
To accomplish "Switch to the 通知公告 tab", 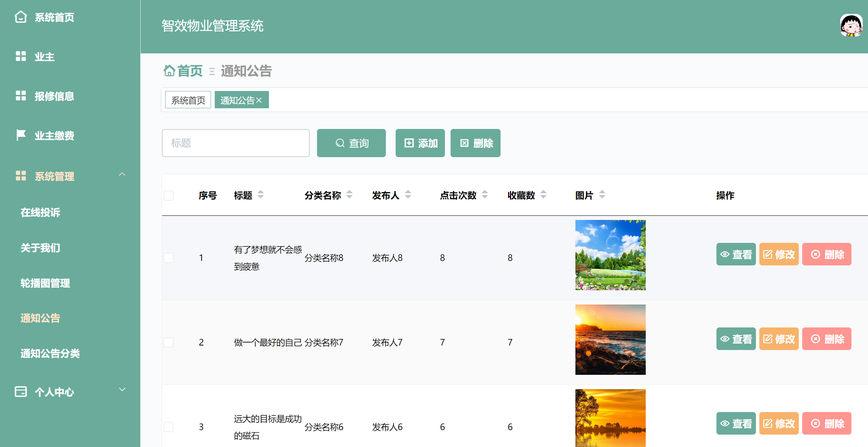I will (x=237, y=100).
